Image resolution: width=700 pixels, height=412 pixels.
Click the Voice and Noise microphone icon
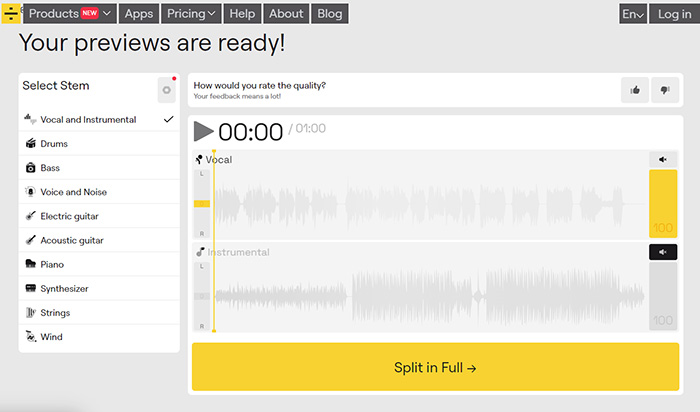pos(30,191)
